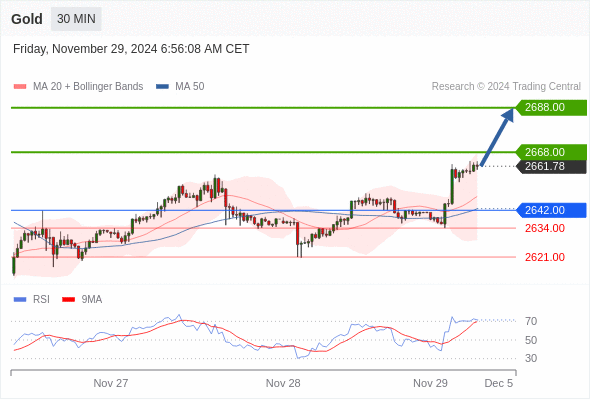Screen dimensions: 590x400
Task: Click the 2661.78 current price tag
Action: pyautogui.click(x=550, y=166)
